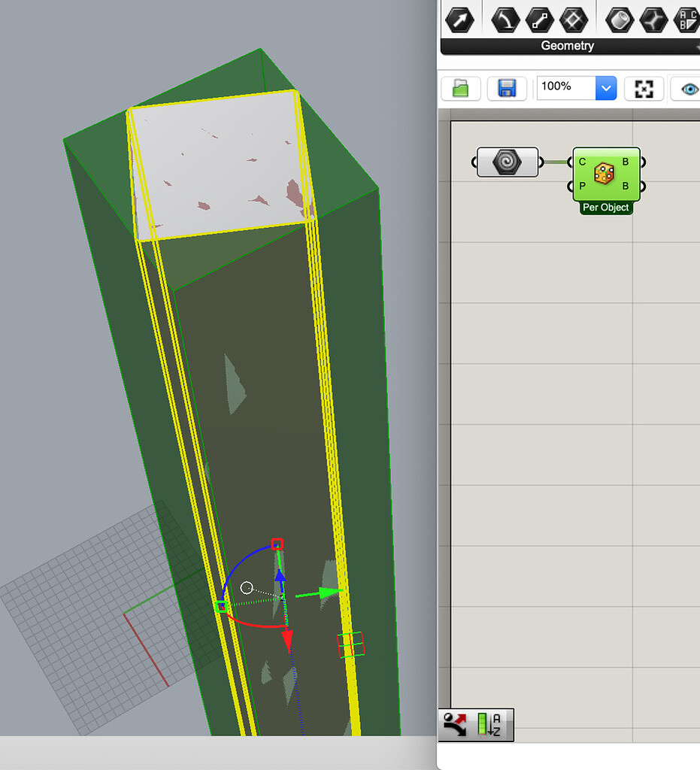The height and width of the screenshot is (770, 700).
Task: Switch to the Geometry tab
Action: click(568, 46)
